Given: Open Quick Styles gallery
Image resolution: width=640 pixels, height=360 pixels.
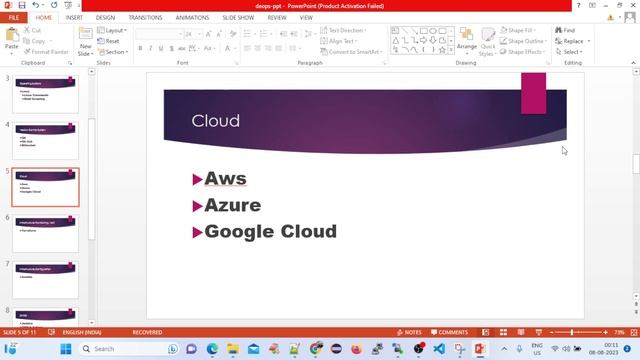Looking at the screenshot, I should (487, 42).
